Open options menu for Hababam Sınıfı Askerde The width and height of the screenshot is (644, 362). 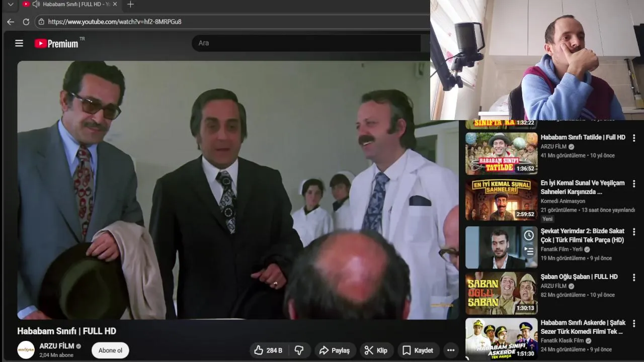pos(634,324)
